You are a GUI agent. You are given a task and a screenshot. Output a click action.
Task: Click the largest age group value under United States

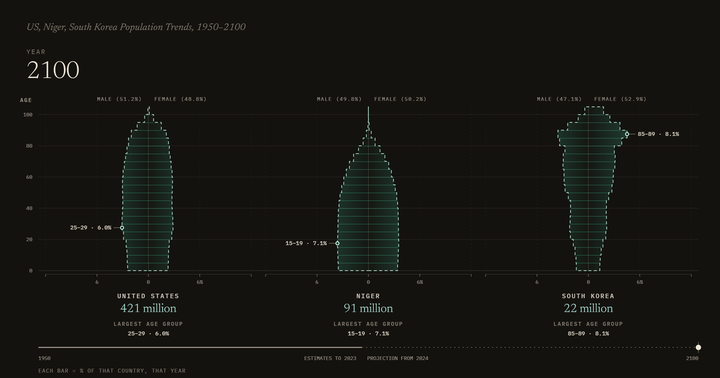148,334
